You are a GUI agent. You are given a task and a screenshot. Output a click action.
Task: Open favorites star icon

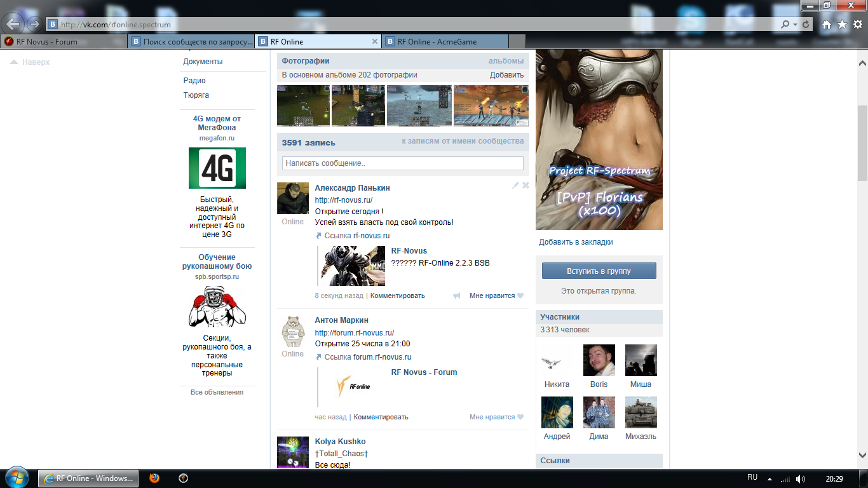(842, 24)
